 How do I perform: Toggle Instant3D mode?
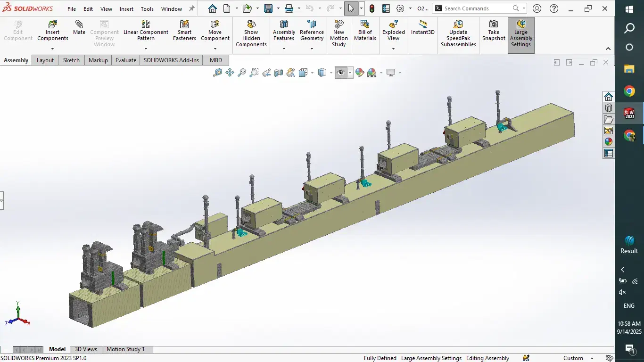[423, 28]
